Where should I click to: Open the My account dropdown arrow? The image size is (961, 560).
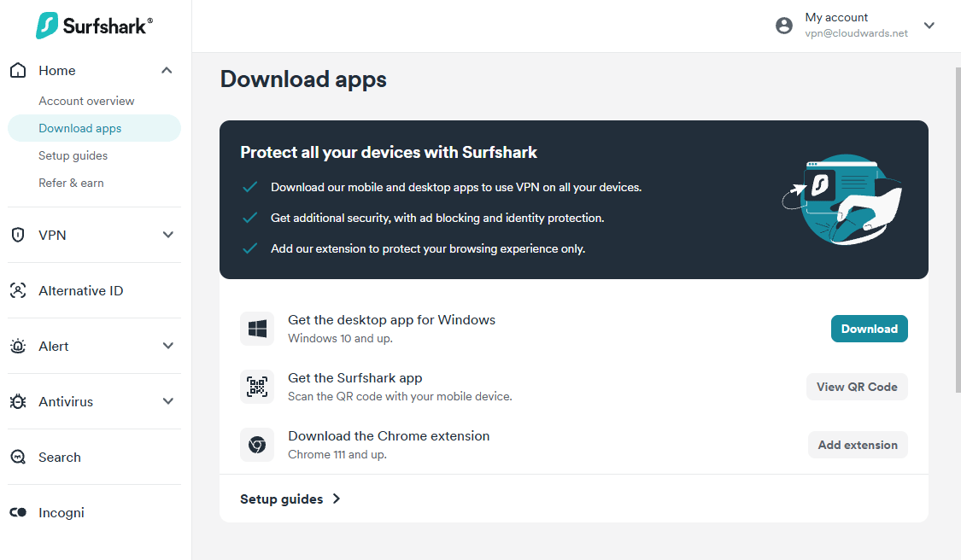pyautogui.click(x=929, y=25)
